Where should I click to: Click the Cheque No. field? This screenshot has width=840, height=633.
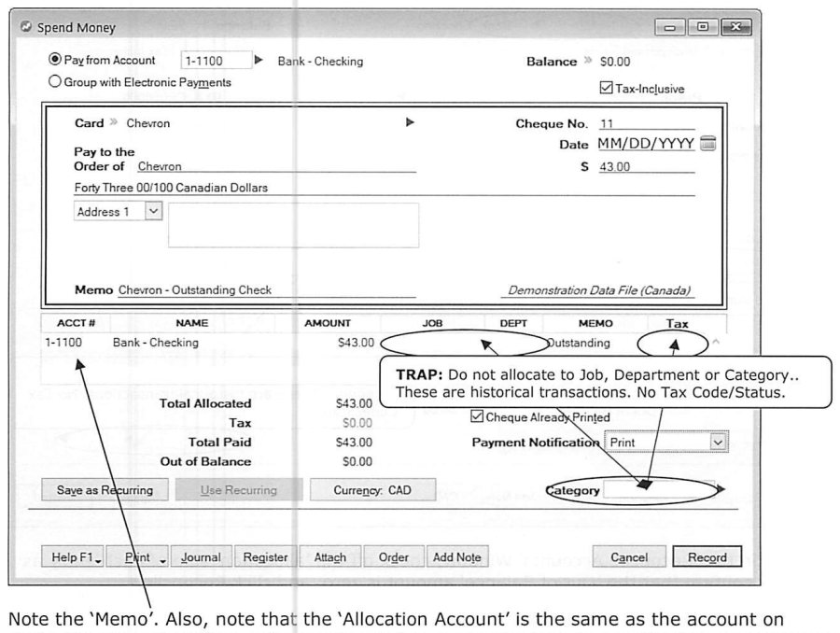tap(647, 123)
